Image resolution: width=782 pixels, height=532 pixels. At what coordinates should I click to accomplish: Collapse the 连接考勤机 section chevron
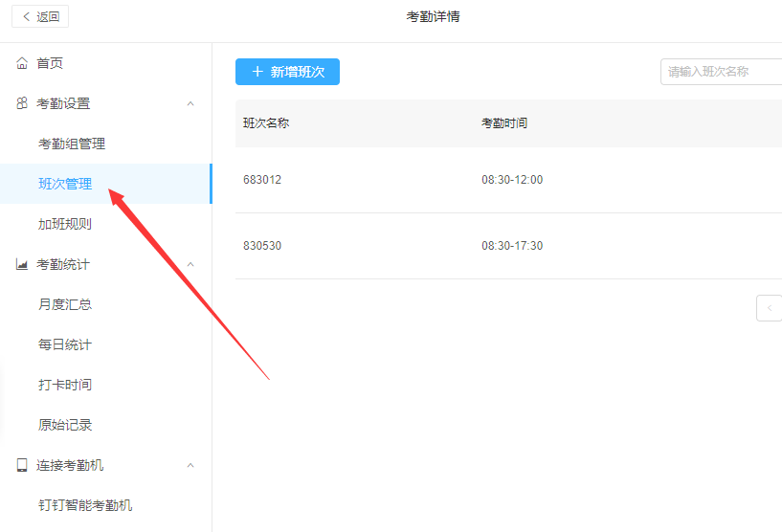[x=190, y=465]
